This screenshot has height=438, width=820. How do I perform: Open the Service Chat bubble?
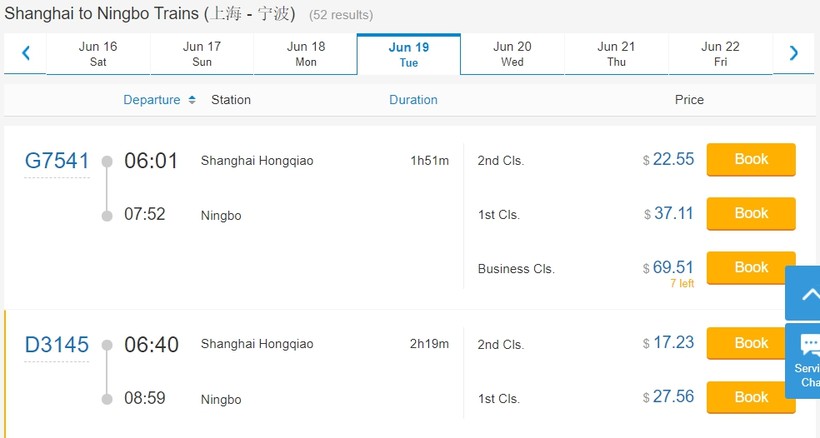[x=805, y=361]
